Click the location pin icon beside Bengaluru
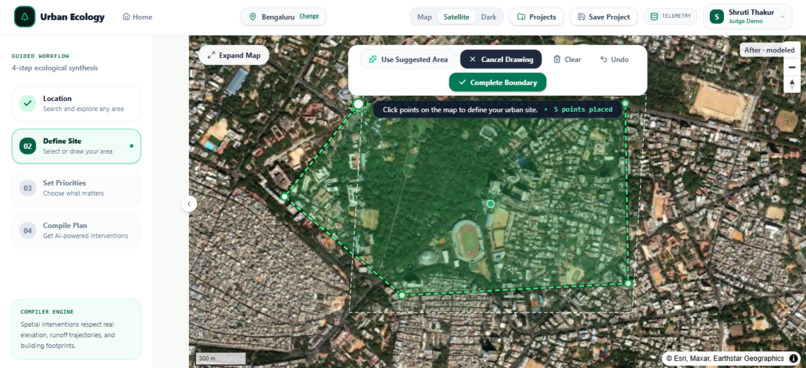 [252, 17]
